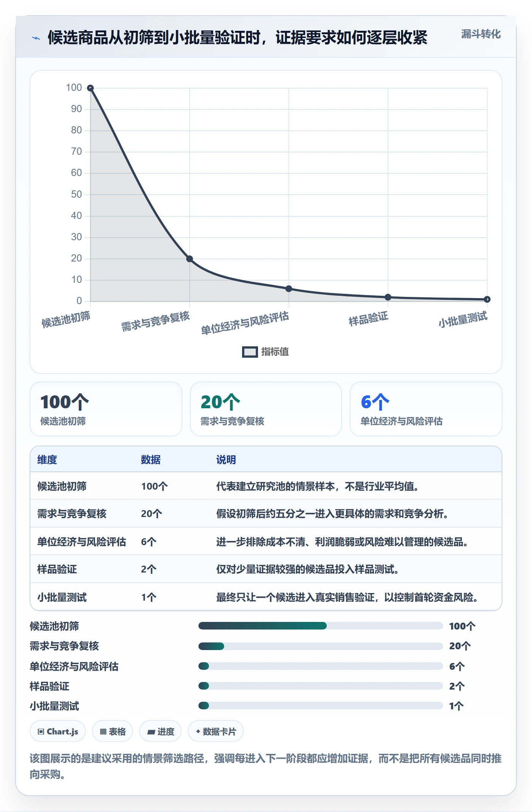The image size is (532, 812).
Task: Select the 样品验证 table row name
Action: (57, 569)
